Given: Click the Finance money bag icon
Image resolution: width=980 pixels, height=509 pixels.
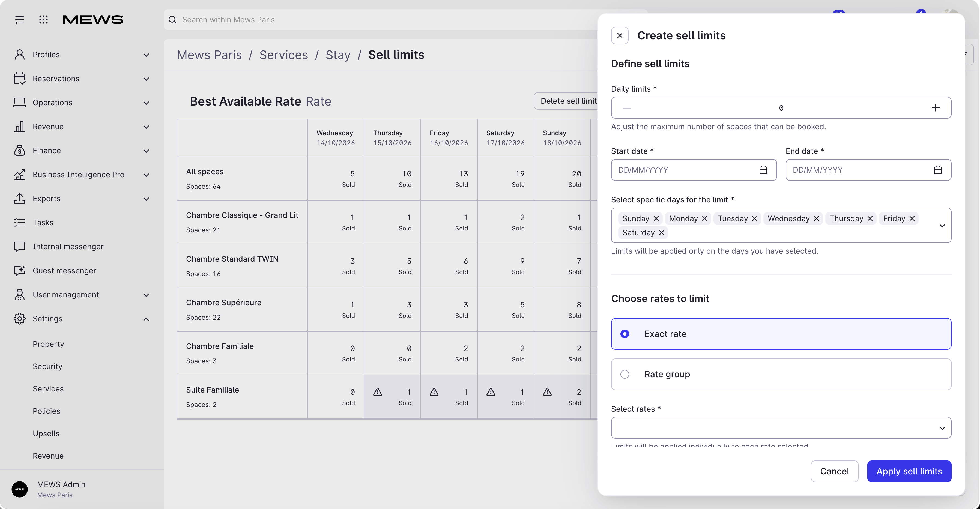Looking at the screenshot, I should pos(19,151).
